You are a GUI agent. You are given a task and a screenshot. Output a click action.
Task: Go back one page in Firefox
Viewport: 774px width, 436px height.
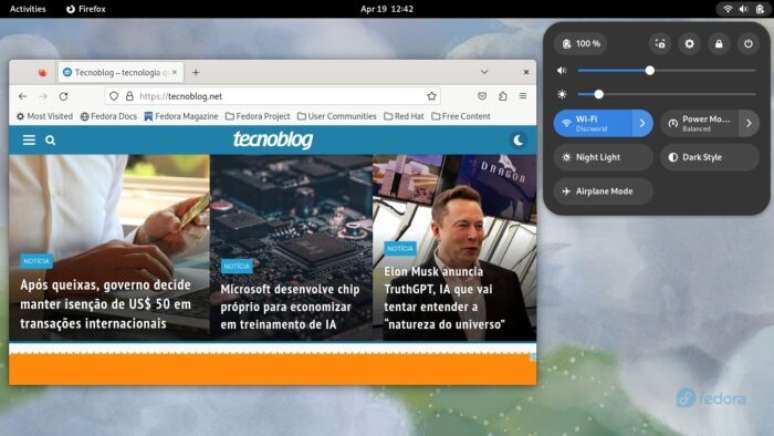pyautogui.click(x=23, y=96)
